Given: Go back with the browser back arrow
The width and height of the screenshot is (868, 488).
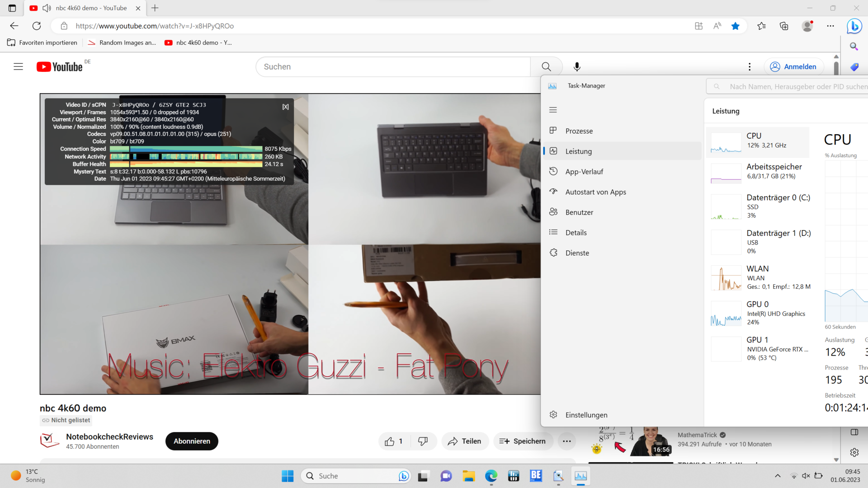Looking at the screenshot, I should click(x=14, y=26).
